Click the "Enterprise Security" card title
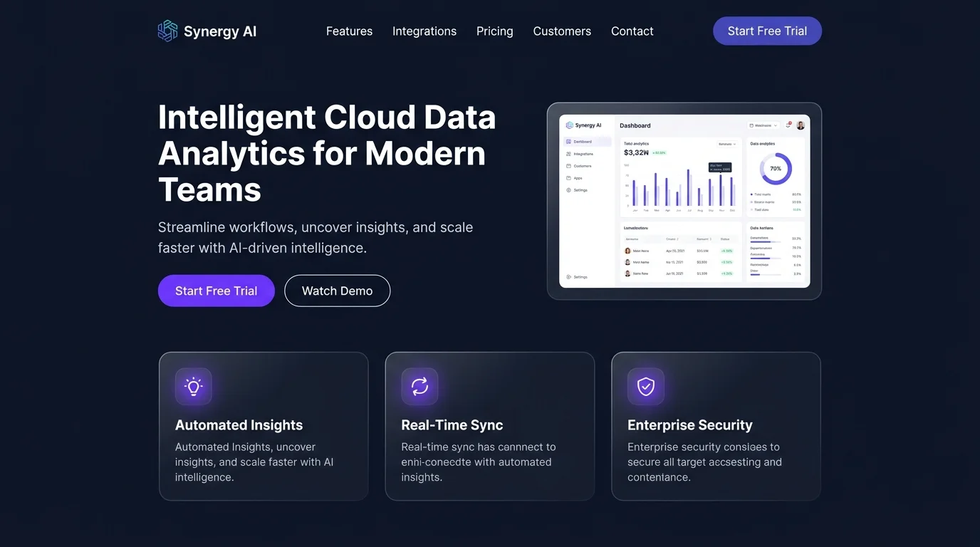 690,425
